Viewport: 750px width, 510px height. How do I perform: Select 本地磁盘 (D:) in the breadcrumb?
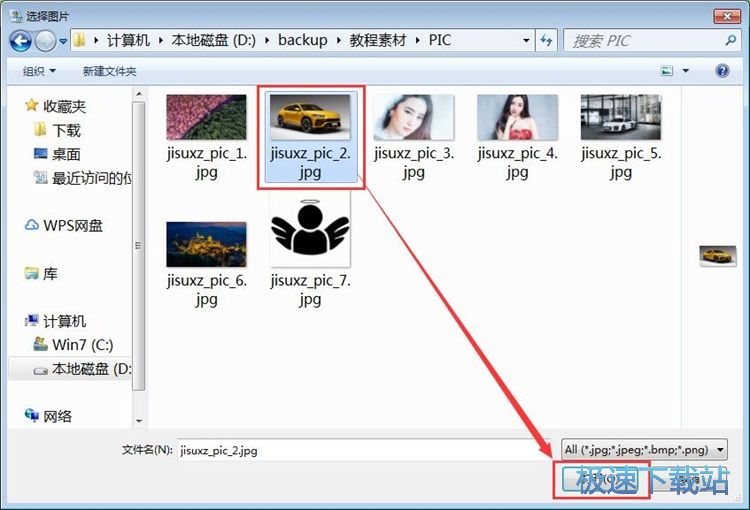click(x=213, y=40)
